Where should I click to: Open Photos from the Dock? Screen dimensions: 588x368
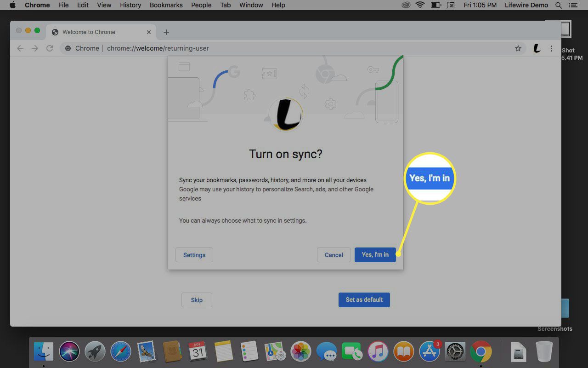coord(301,352)
